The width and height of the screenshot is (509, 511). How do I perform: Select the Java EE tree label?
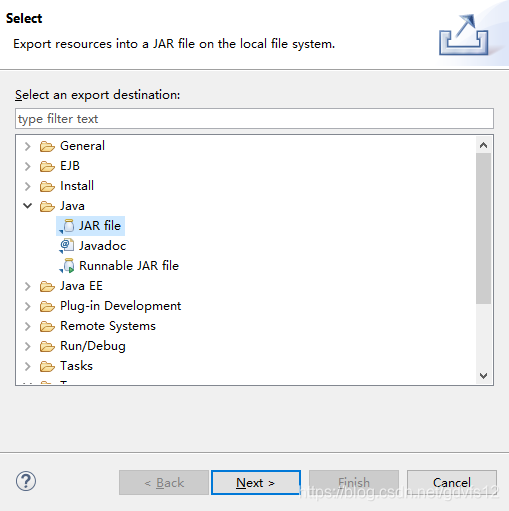pos(81,286)
